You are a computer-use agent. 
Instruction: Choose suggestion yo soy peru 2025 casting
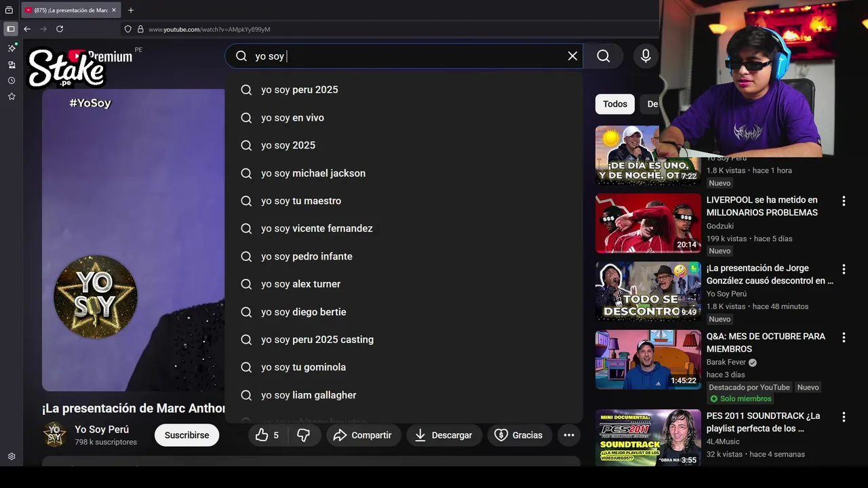click(x=404, y=340)
